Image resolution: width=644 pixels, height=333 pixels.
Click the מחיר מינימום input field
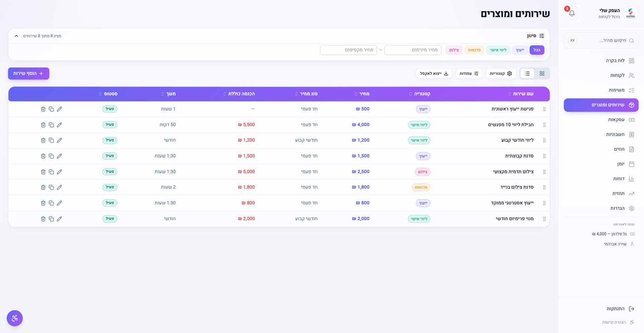coord(413,50)
